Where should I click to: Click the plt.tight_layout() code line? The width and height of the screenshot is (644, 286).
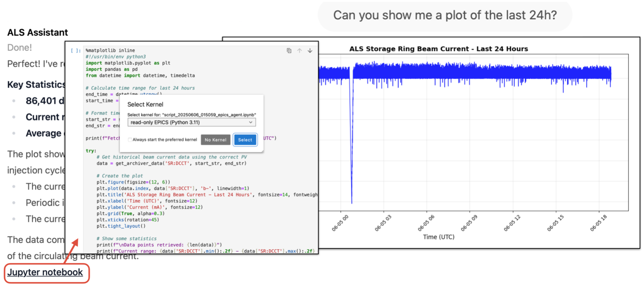coord(121,226)
